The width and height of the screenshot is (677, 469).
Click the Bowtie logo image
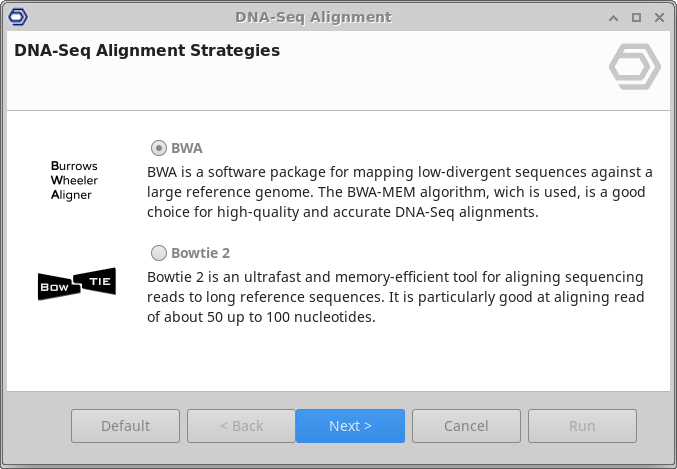click(77, 284)
